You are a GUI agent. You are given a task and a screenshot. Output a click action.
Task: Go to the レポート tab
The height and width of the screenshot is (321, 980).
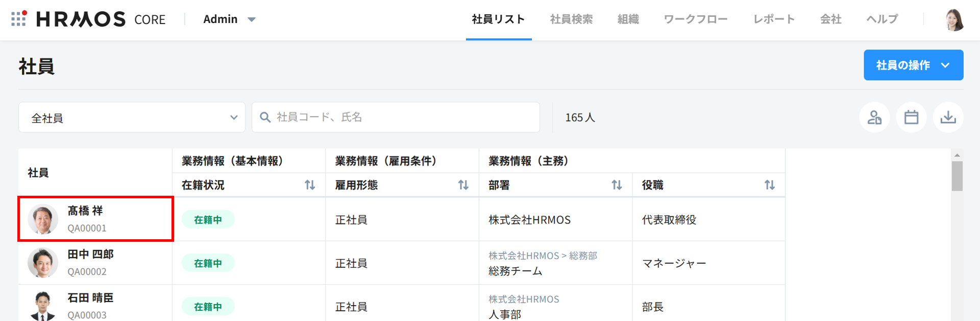pos(774,19)
